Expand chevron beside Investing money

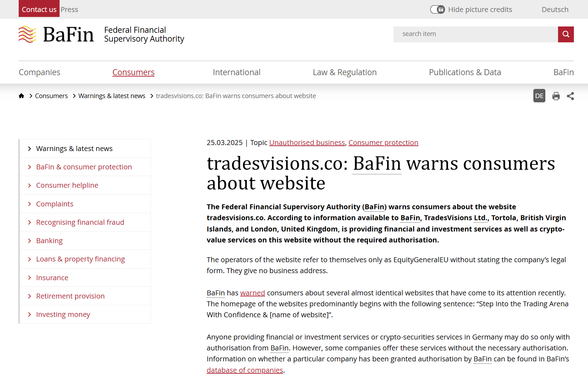click(30, 314)
